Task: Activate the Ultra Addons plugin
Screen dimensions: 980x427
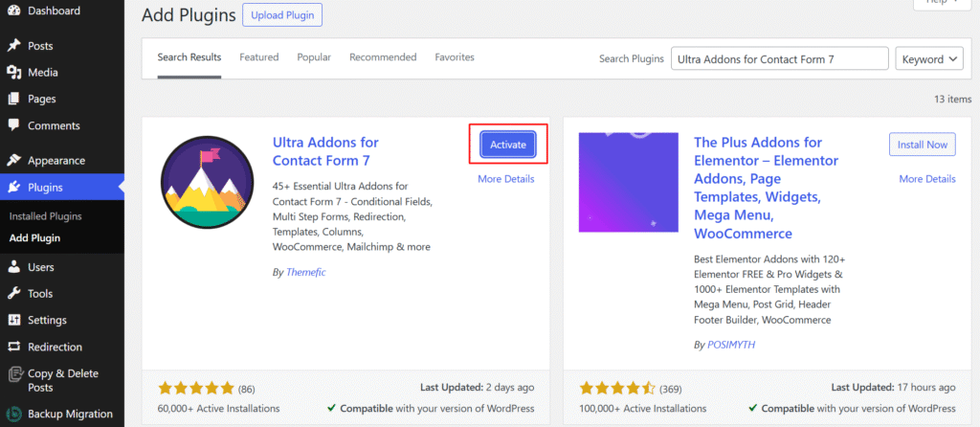Action: coord(508,145)
